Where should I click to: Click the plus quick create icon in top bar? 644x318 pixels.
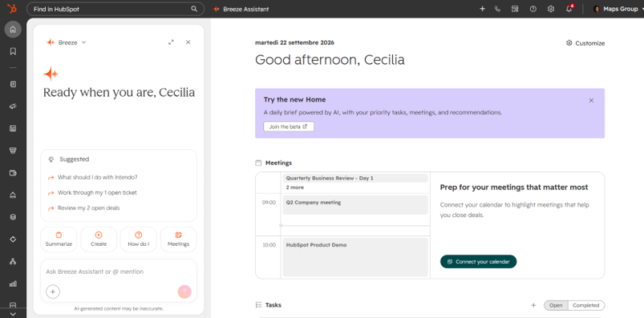tap(482, 9)
